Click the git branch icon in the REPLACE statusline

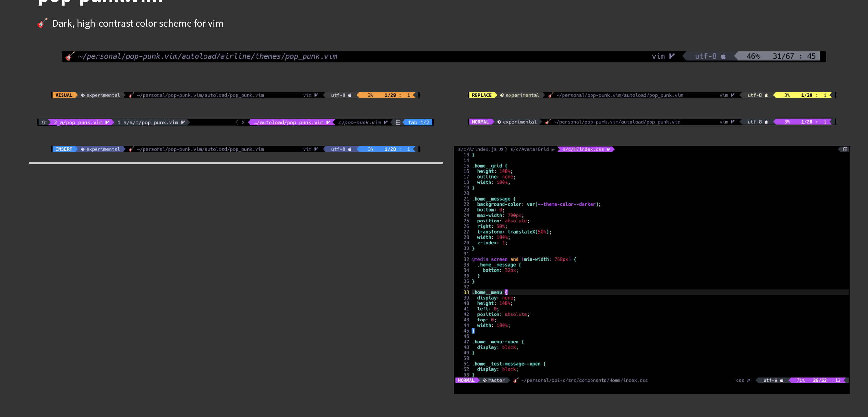click(502, 95)
